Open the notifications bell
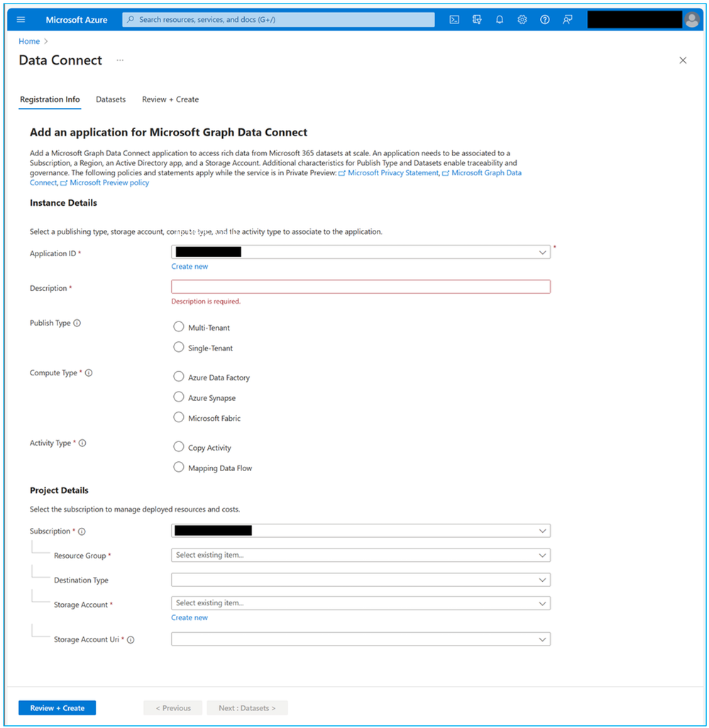709x728 pixels. click(x=500, y=19)
